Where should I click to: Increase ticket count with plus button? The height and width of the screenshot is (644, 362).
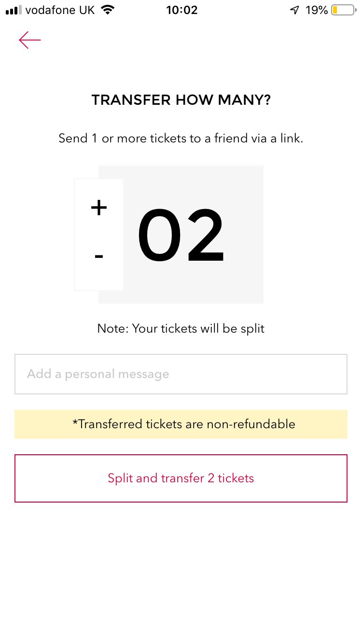[99, 208]
